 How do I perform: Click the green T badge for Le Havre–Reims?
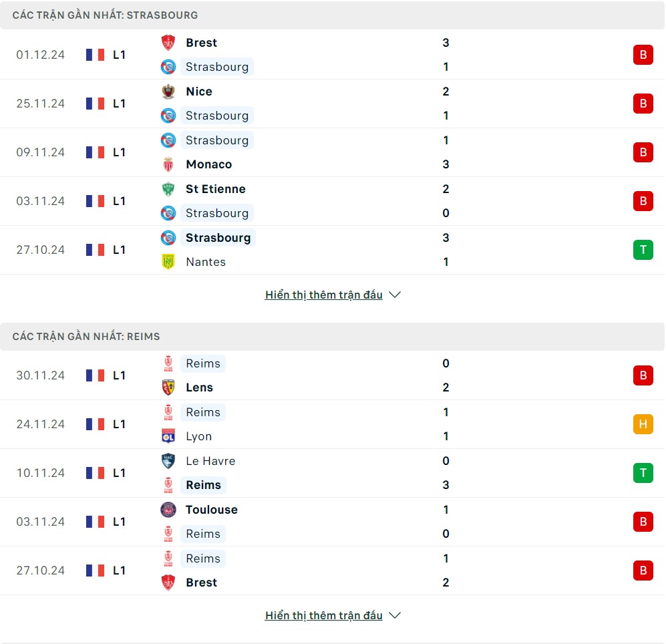pyautogui.click(x=643, y=473)
